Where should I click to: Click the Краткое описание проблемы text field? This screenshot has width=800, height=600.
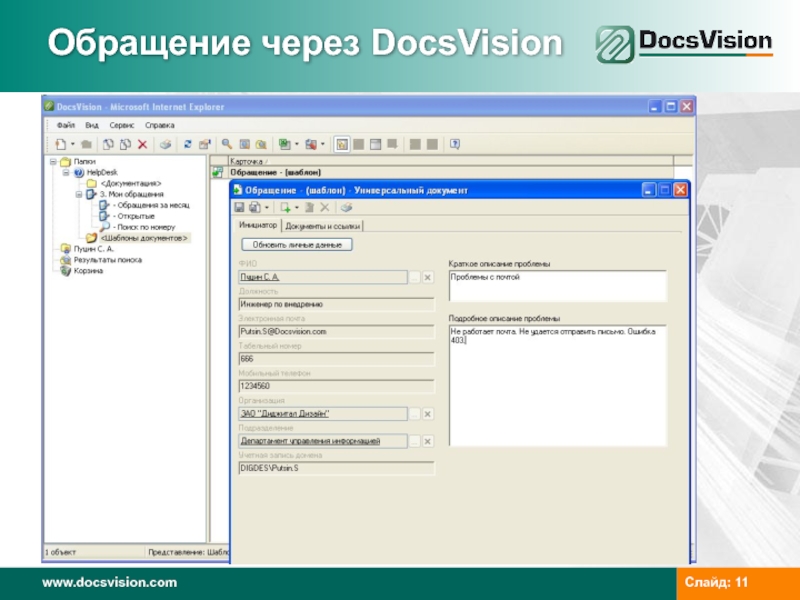[x=556, y=286]
